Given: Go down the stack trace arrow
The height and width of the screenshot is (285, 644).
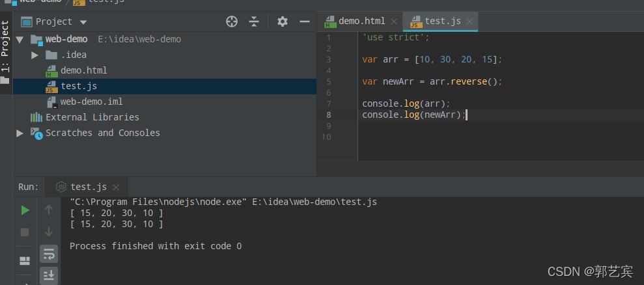Looking at the screenshot, I should pyautogui.click(x=49, y=232).
